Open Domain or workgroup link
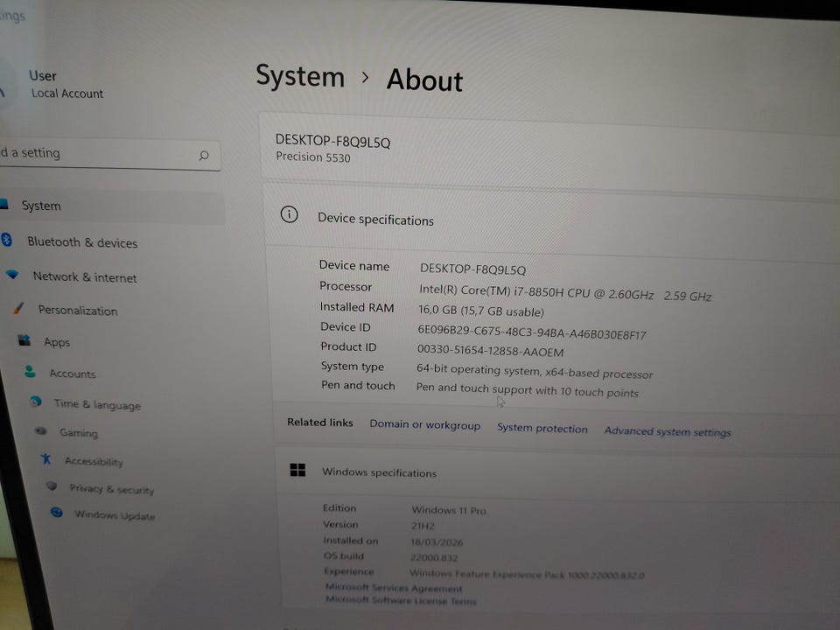Viewport: 840px width, 630px height. [x=425, y=425]
